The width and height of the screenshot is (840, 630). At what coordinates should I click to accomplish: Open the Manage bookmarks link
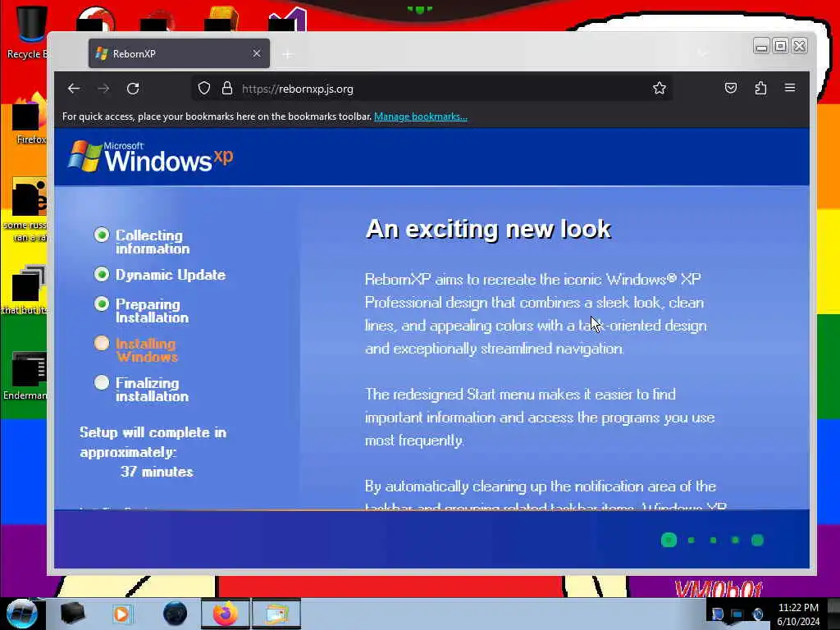pos(421,116)
